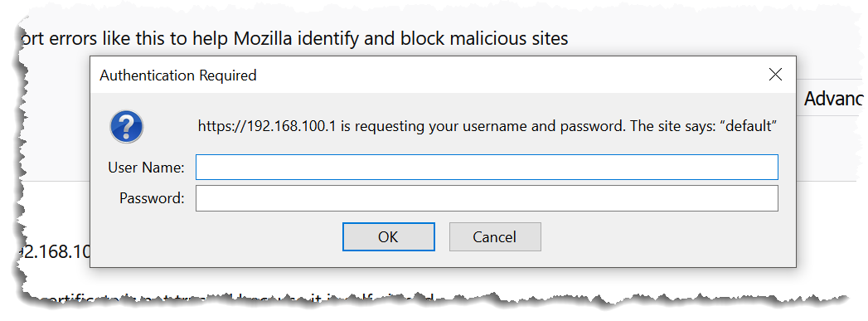Click the gray dialog area beside Cancel
Image resolution: width=868 pixels, height=321 pixels.
[664, 238]
